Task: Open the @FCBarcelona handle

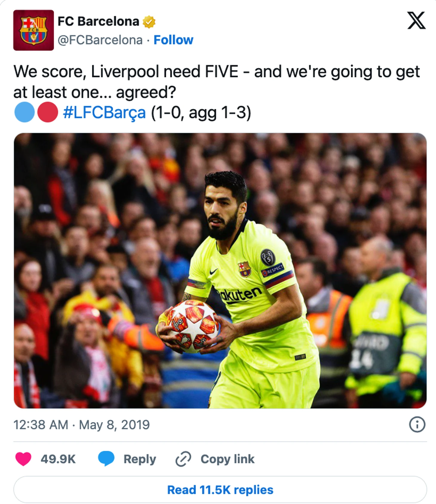Action: (x=100, y=40)
